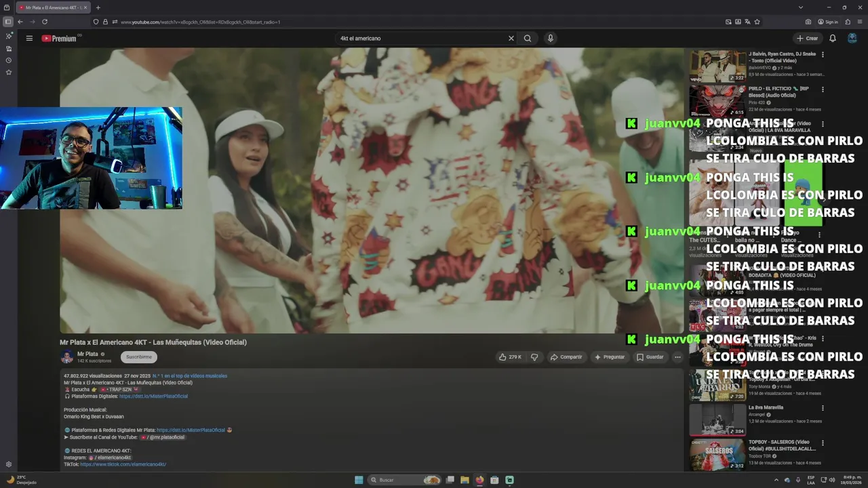Viewport: 868px width, 488px height.
Task: Open dstt.lo/MisterPlataOficial Plataformas Digitales link
Action: (153, 396)
